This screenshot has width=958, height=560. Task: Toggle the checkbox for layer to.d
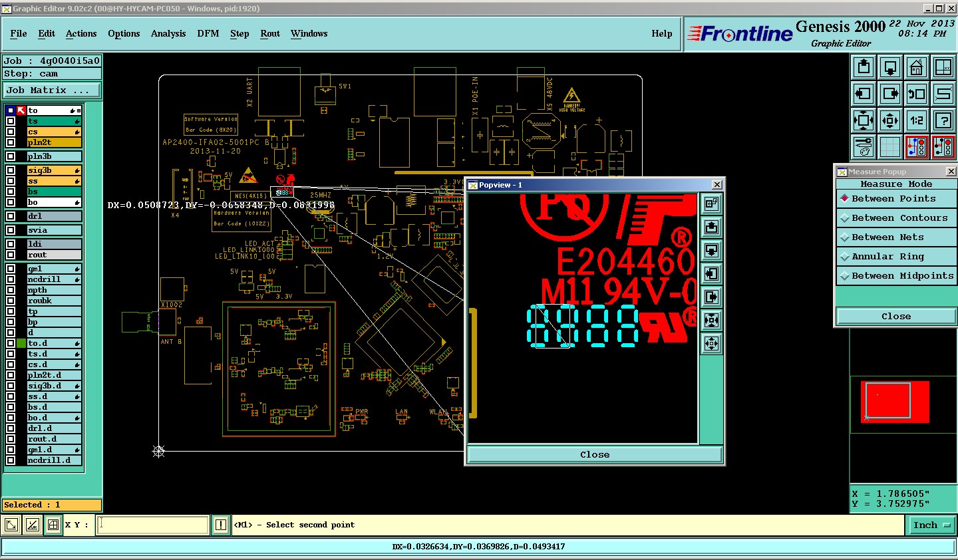[11, 343]
